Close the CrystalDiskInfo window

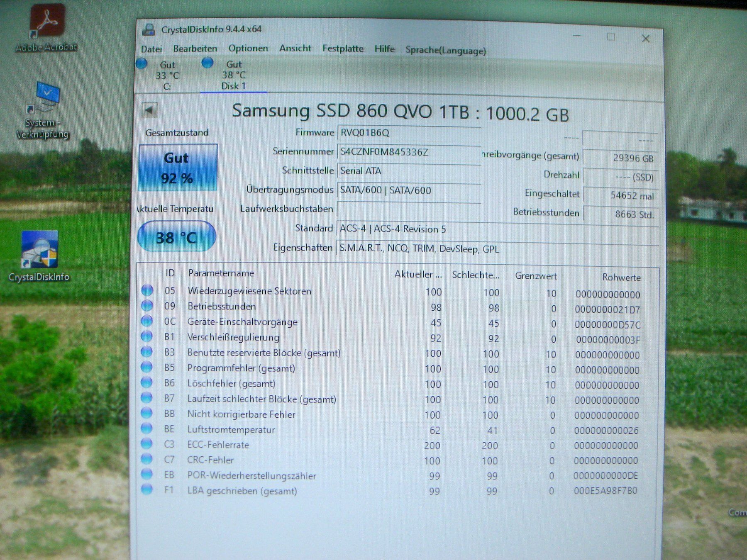point(646,39)
